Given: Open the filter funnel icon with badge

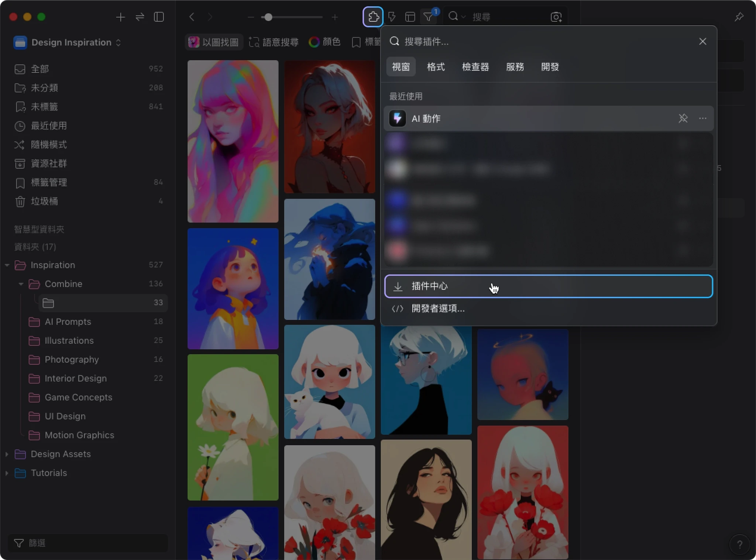Looking at the screenshot, I should [x=428, y=17].
